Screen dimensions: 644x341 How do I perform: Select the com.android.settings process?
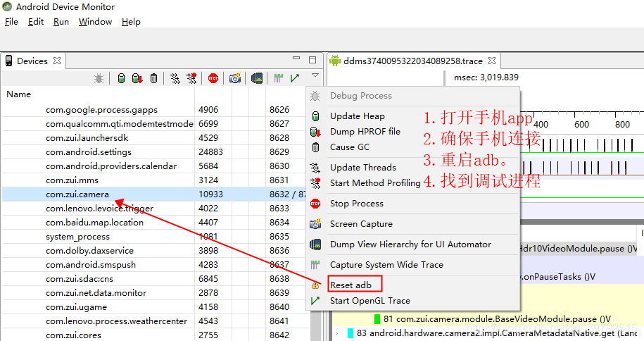pyautogui.click(x=89, y=152)
